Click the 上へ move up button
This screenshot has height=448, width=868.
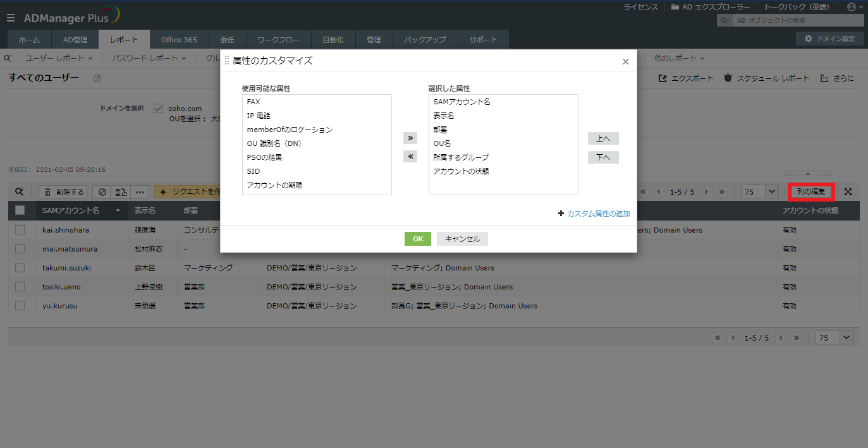coord(603,138)
